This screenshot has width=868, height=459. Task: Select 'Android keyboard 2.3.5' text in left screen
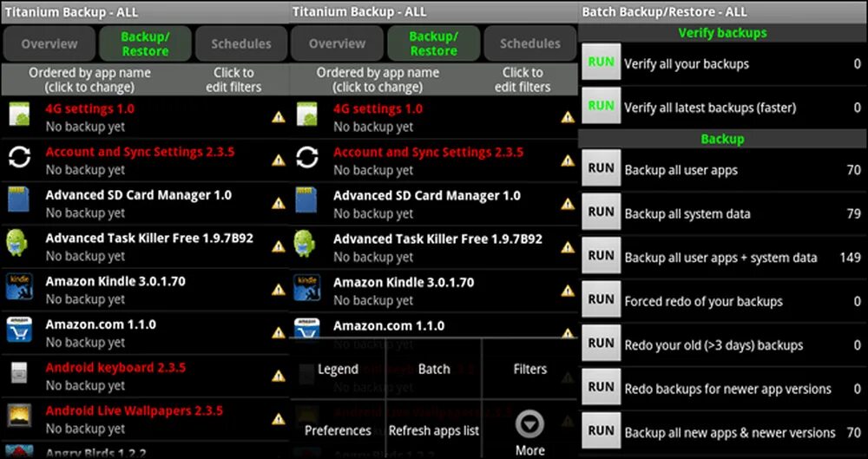(x=115, y=368)
